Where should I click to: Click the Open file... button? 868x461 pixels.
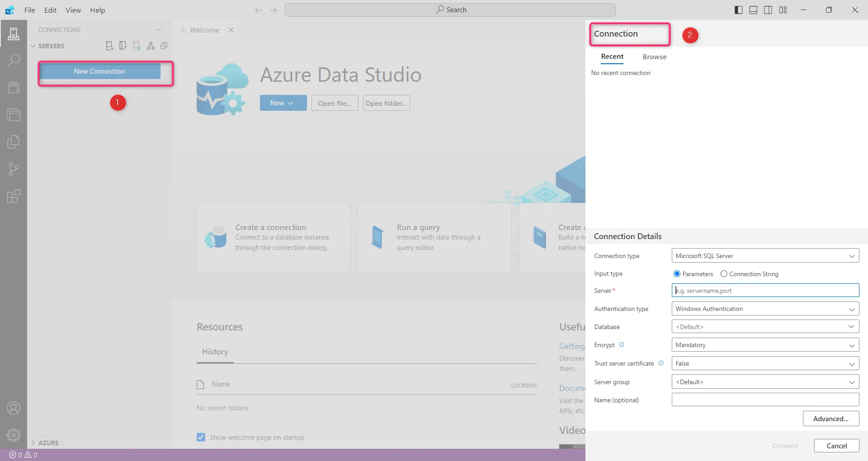click(335, 103)
